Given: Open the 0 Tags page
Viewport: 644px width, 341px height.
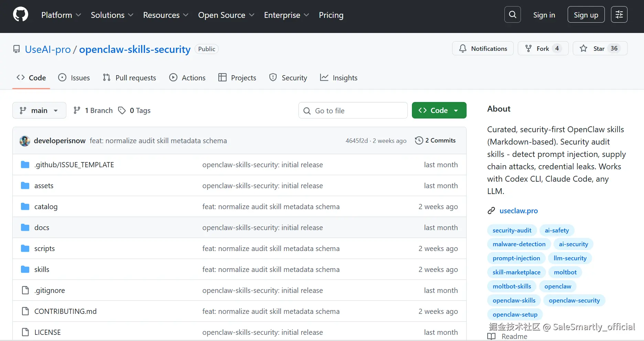Looking at the screenshot, I should (134, 111).
